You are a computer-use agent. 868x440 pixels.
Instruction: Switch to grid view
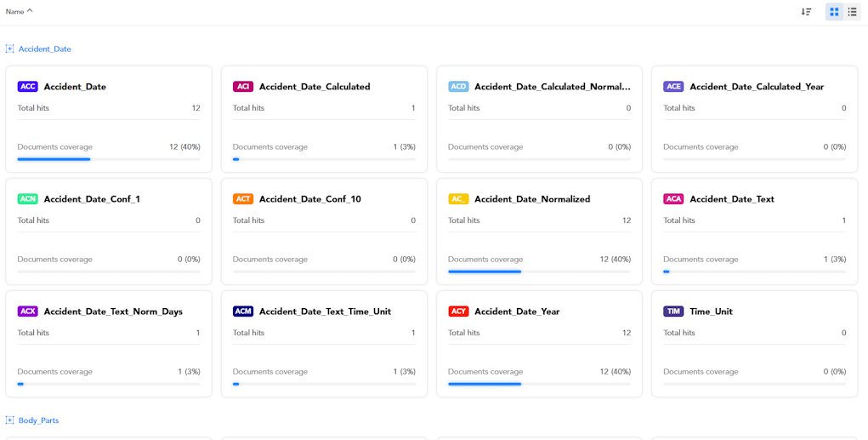point(834,12)
